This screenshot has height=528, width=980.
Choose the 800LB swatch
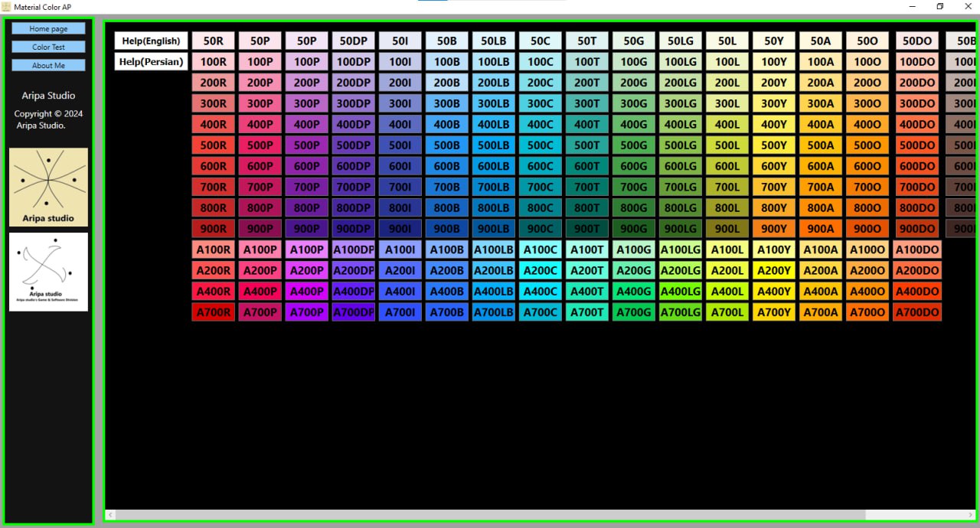494,207
